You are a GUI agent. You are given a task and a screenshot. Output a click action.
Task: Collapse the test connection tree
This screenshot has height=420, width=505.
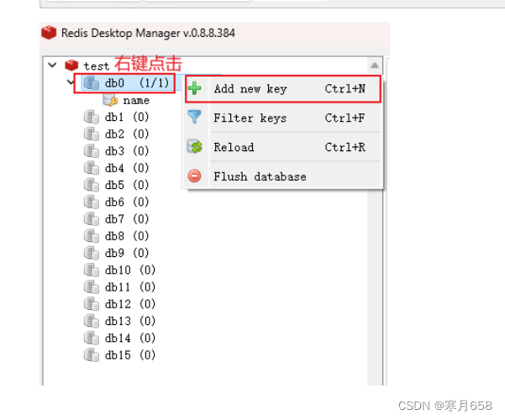pyautogui.click(x=52, y=65)
